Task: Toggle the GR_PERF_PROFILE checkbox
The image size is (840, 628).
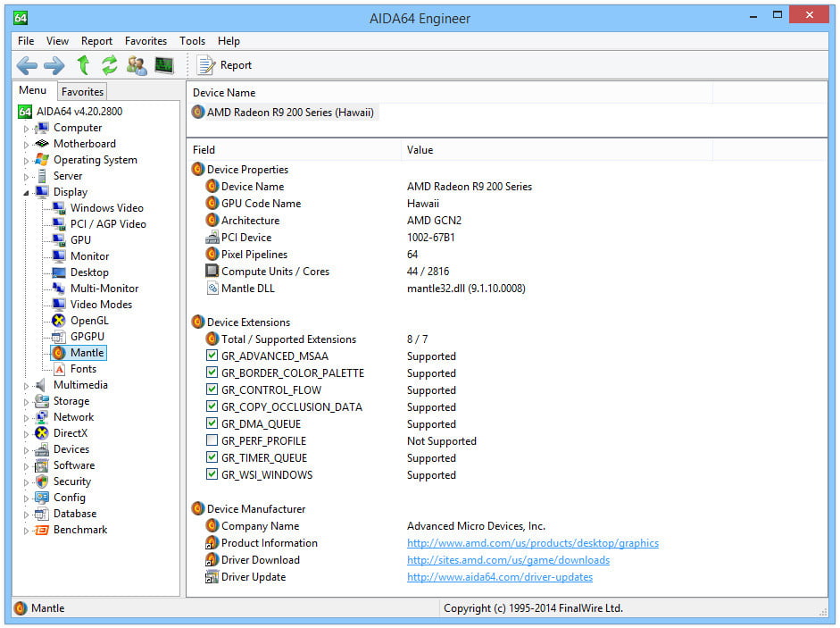Action: point(212,441)
